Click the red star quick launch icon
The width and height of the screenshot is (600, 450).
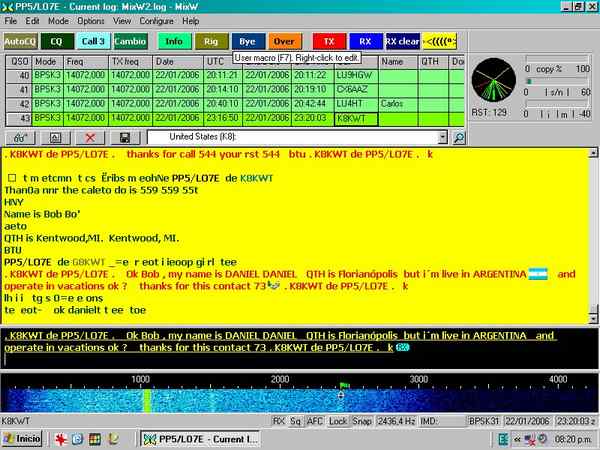[x=60, y=439]
